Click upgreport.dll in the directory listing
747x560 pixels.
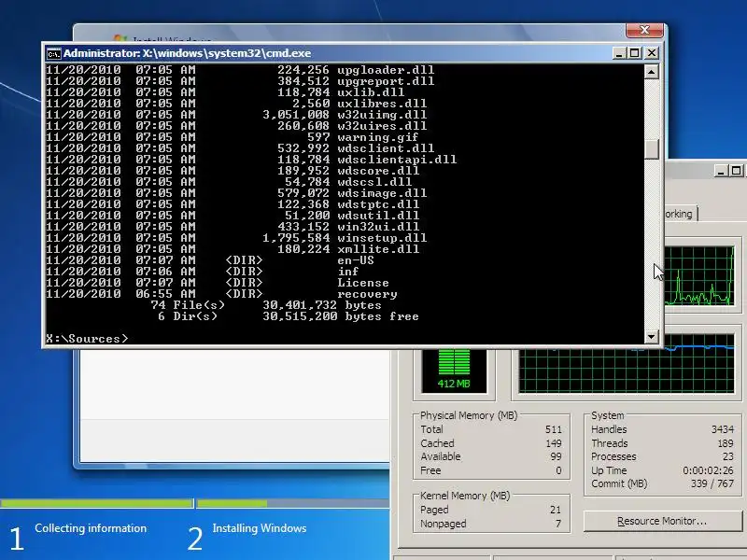(x=386, y=81)
